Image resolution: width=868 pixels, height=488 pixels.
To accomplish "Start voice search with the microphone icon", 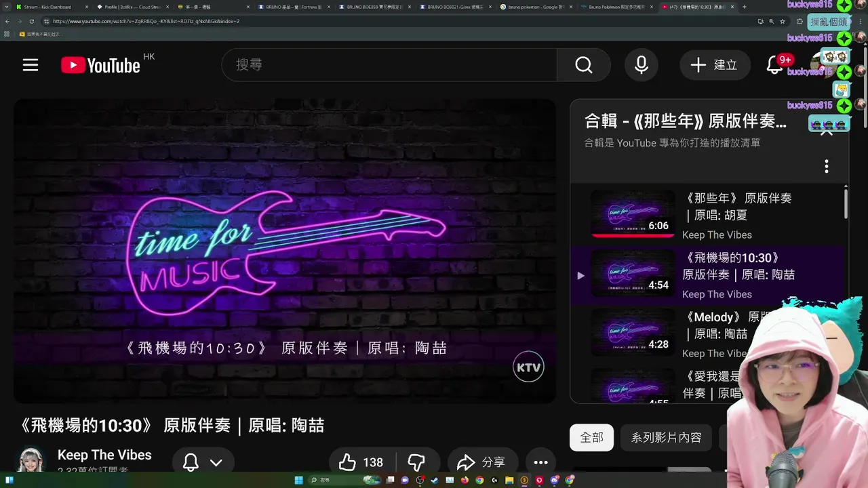I will pos(641,65).
